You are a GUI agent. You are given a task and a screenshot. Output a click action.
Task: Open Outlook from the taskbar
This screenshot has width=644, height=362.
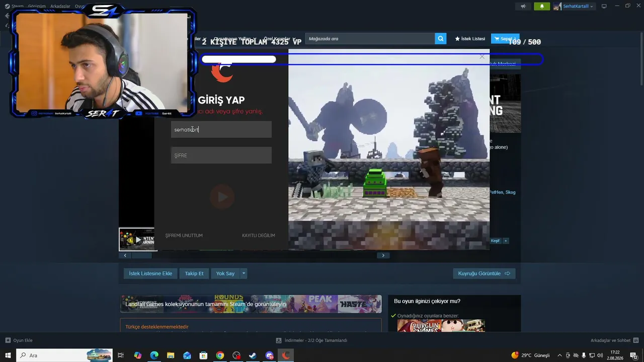tap(187, 355)
